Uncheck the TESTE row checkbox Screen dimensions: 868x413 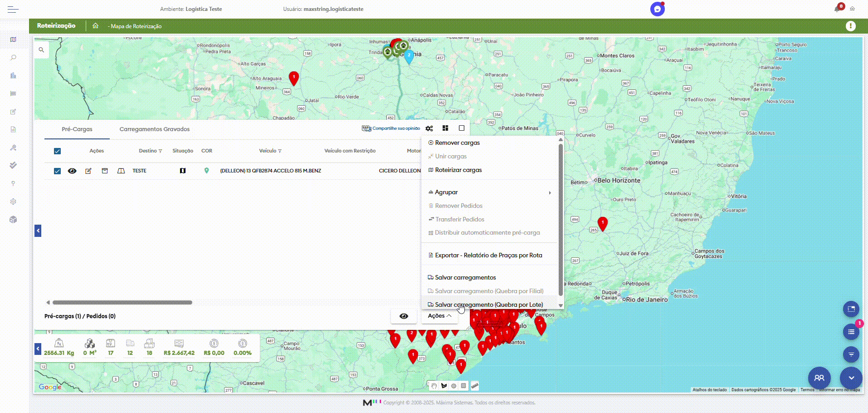tap(57, 171)
